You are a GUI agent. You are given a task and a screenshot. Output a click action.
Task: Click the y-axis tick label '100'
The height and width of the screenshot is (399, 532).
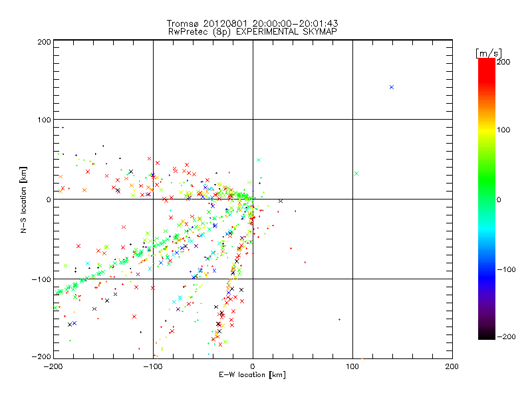(x=44, y=120)
